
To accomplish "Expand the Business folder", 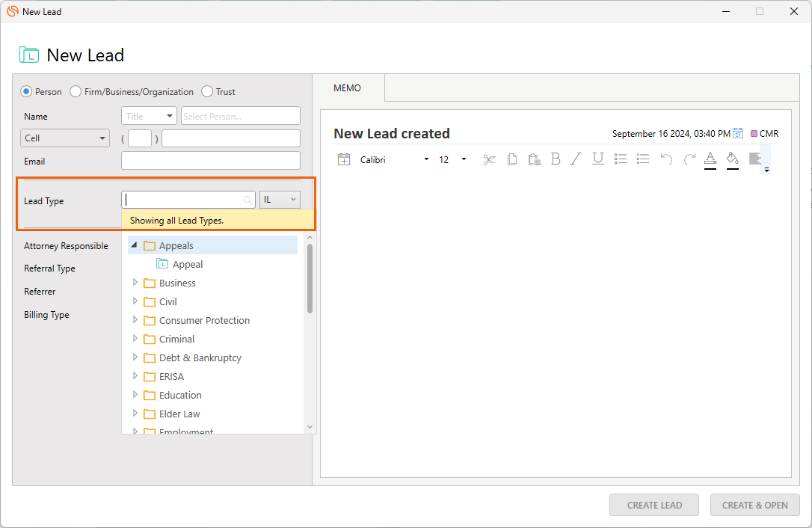I will coord(135,283).
